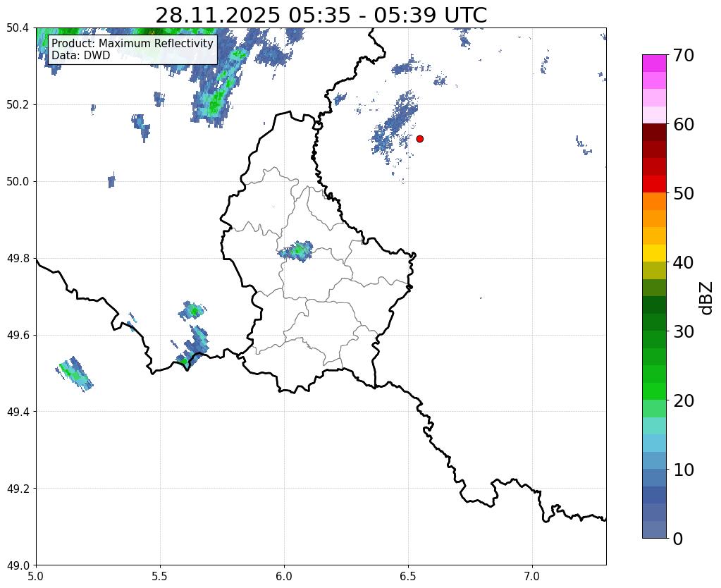Click the latitude tick label "49.2"
The image size is (721, 588).
[18, 489]
